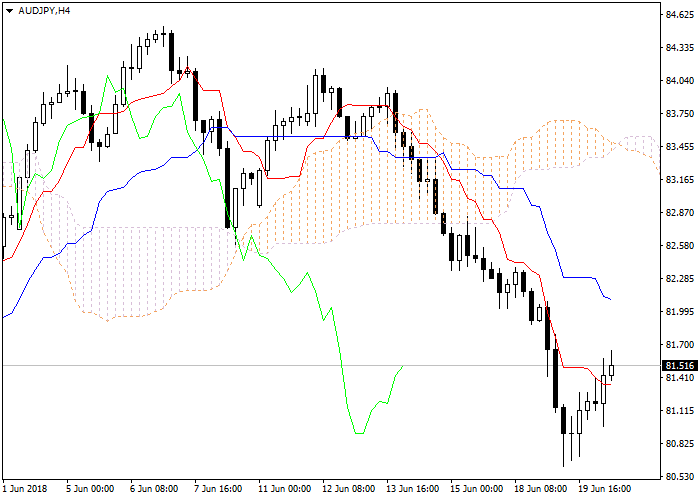Screen dimensions: 700x500
Task: Click the 82.870 price scale label
Action: (x=680, y=213)
